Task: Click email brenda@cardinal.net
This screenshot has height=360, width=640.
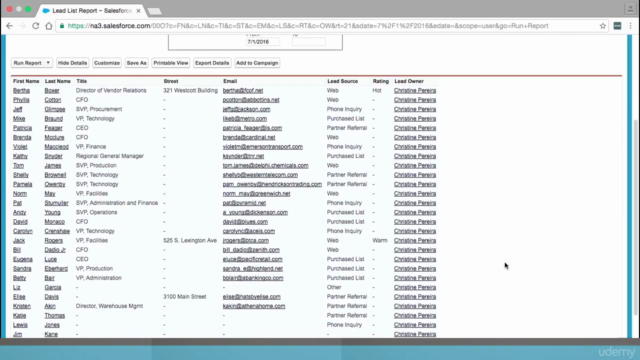Action: click(249, 138)
